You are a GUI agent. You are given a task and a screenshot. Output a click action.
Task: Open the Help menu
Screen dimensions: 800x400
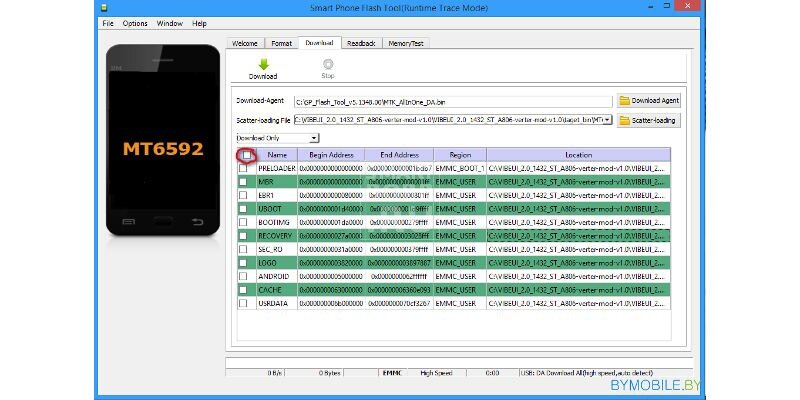[x=199, y=23]
